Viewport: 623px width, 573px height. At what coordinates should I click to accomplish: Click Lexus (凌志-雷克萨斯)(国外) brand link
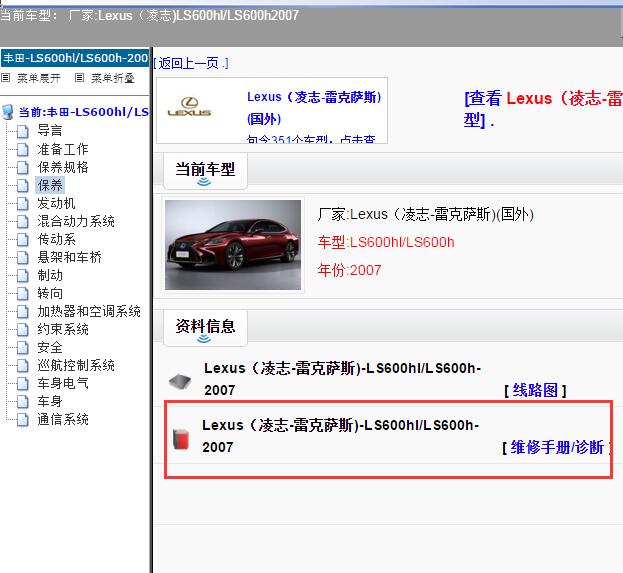click(314, 108)
